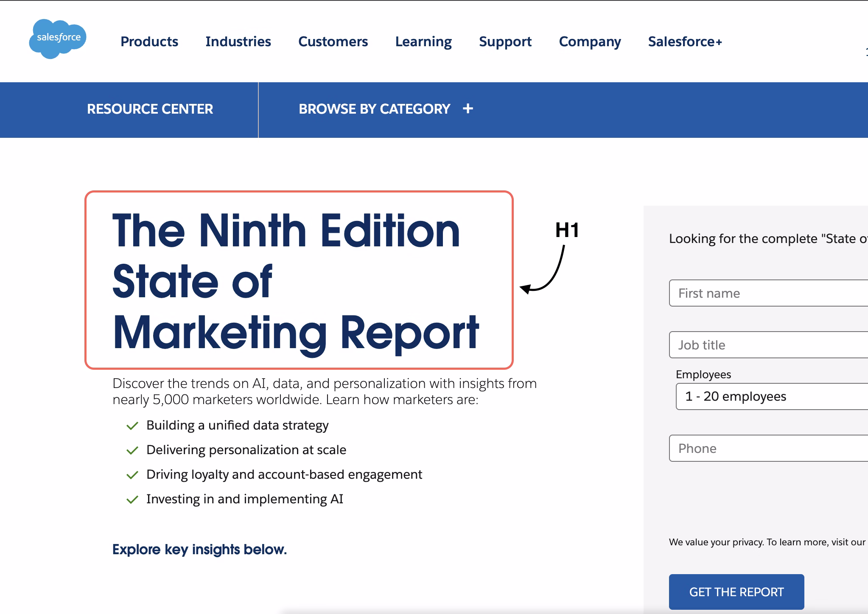Click the Phone input field
Screen dimensions: 868x614
[769, 448]
